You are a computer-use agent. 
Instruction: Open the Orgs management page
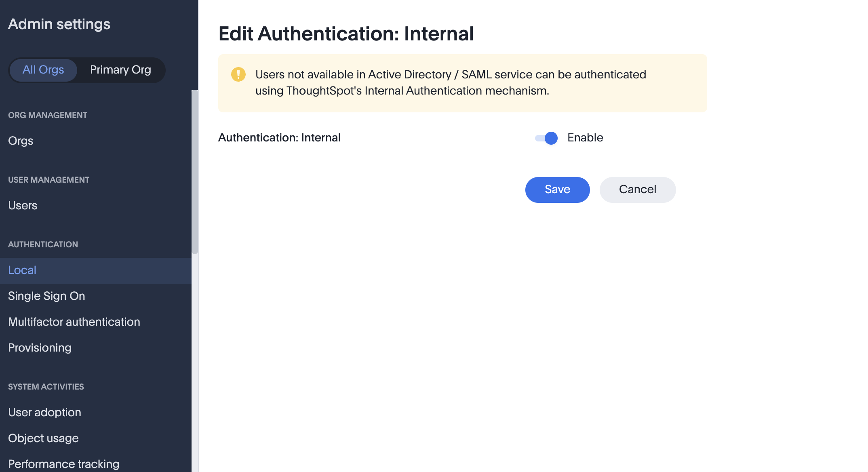click(20, 141)
